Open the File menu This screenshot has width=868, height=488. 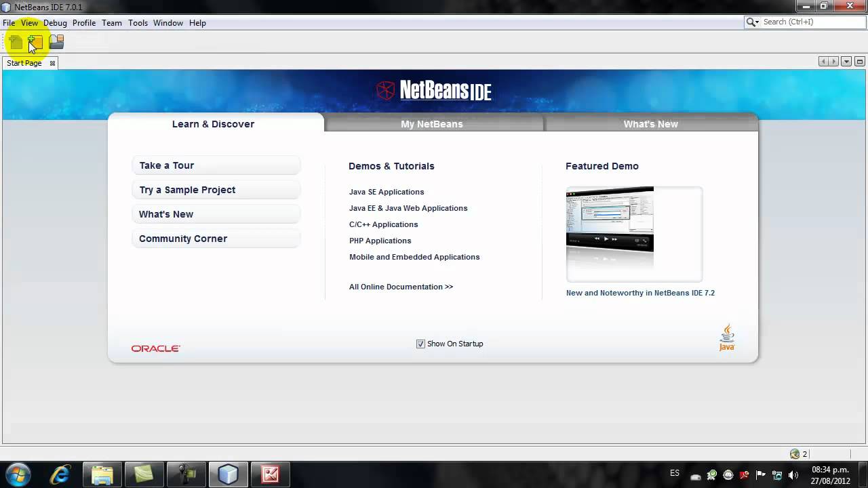coord(9,22)
